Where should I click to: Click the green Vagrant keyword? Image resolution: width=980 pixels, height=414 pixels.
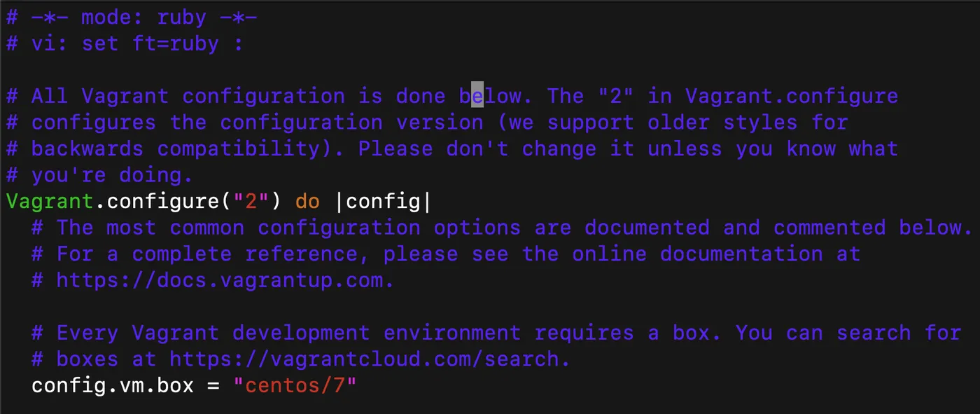click(x=50, y=202)
